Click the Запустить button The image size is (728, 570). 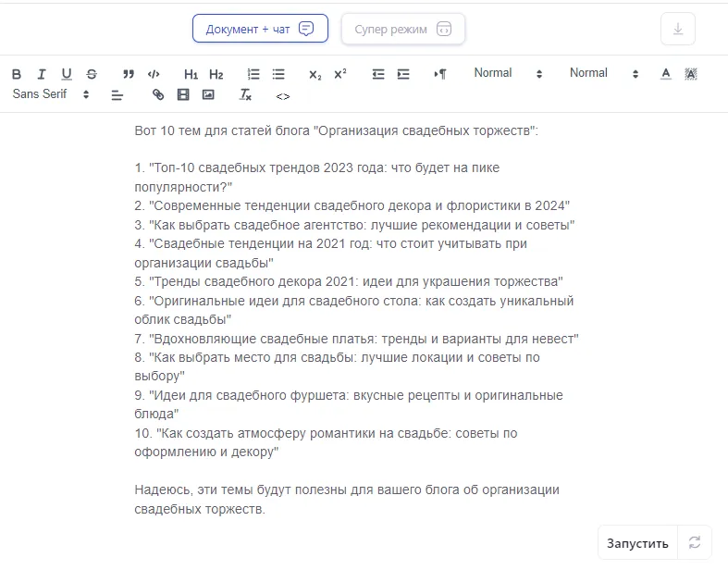(x=637, y=543)
